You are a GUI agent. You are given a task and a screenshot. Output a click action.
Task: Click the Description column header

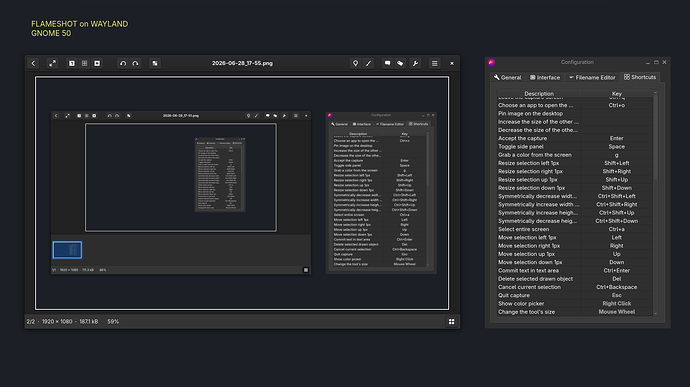(x=539, y=93)
